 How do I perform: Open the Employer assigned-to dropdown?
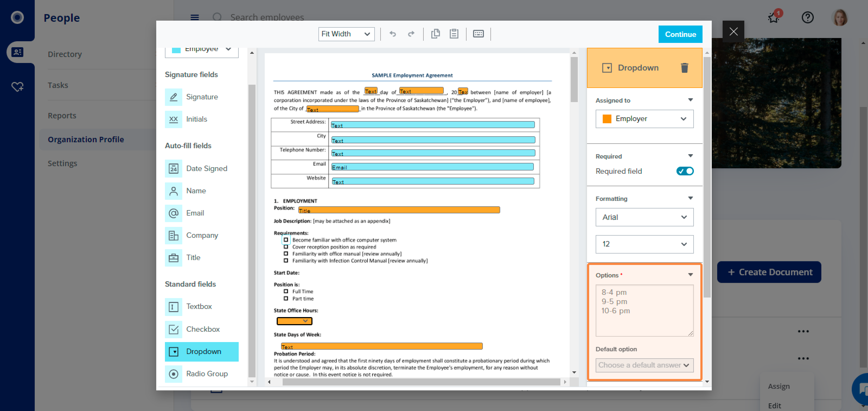pos(644,119)
